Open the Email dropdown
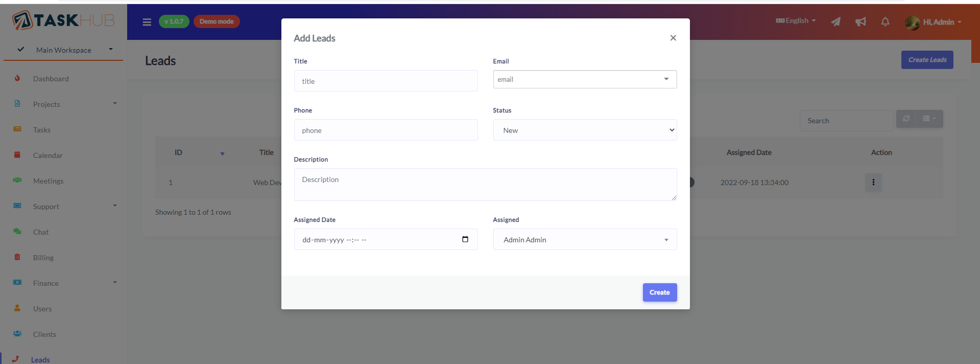 (x=584, y=79)
